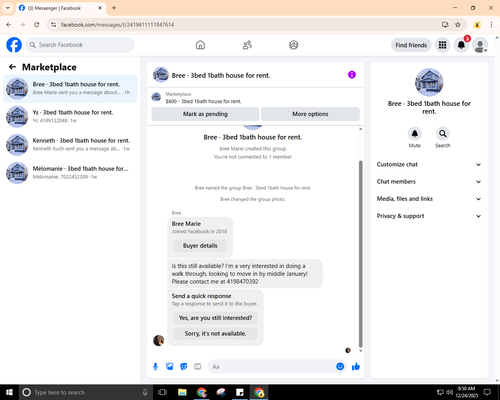Open the Menu grid icon
The width and height of the screenshot is (500, 400).
pos(442,45)
